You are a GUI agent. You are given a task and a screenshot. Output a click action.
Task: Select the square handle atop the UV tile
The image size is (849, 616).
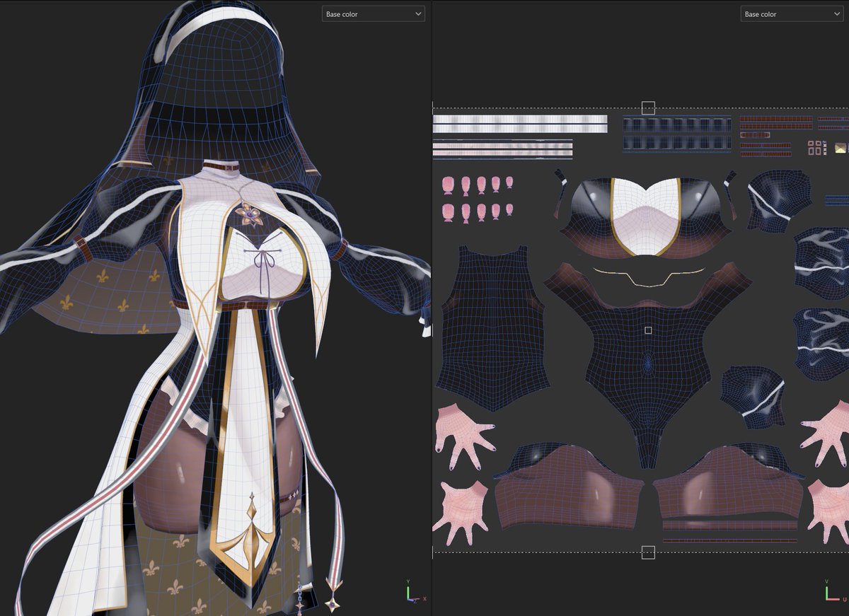tap(648, 107)
